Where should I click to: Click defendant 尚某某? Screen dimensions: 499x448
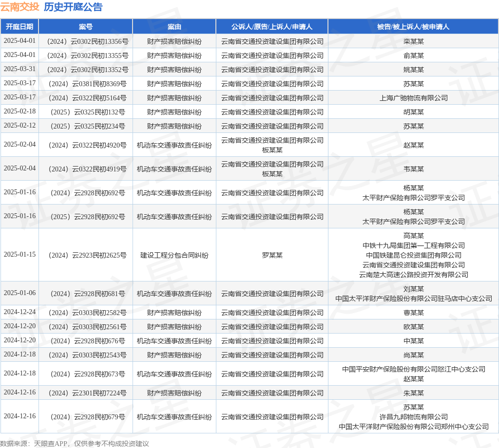coord(413,355)
